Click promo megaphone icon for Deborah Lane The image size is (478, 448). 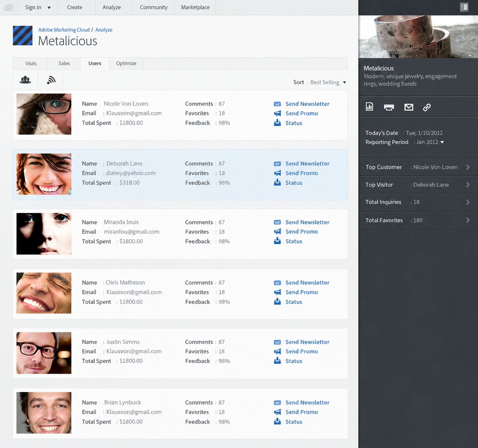pos(277,173)
